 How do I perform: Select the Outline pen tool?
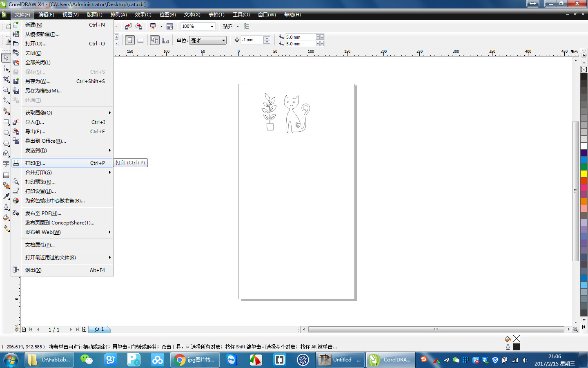point(6,207)
